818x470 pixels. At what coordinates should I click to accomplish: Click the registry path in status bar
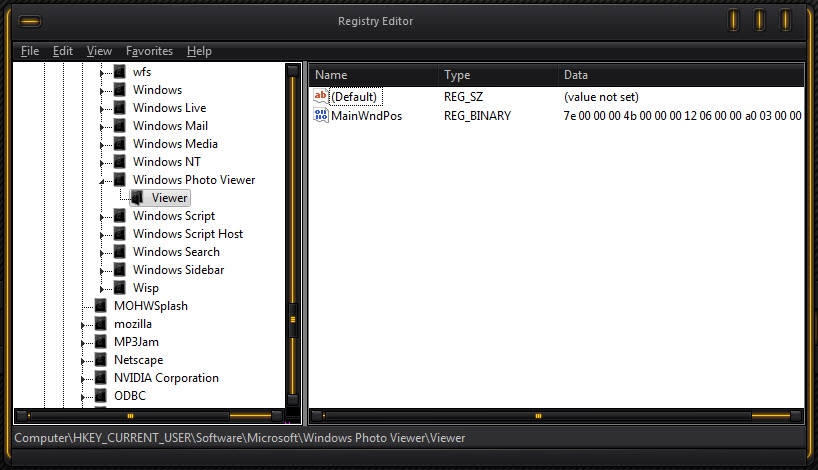pyautogui.click(x=239, y=438)
